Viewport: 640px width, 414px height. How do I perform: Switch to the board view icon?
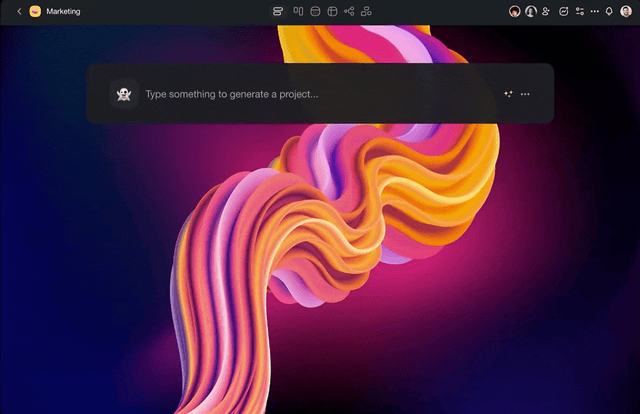[298, 11]
